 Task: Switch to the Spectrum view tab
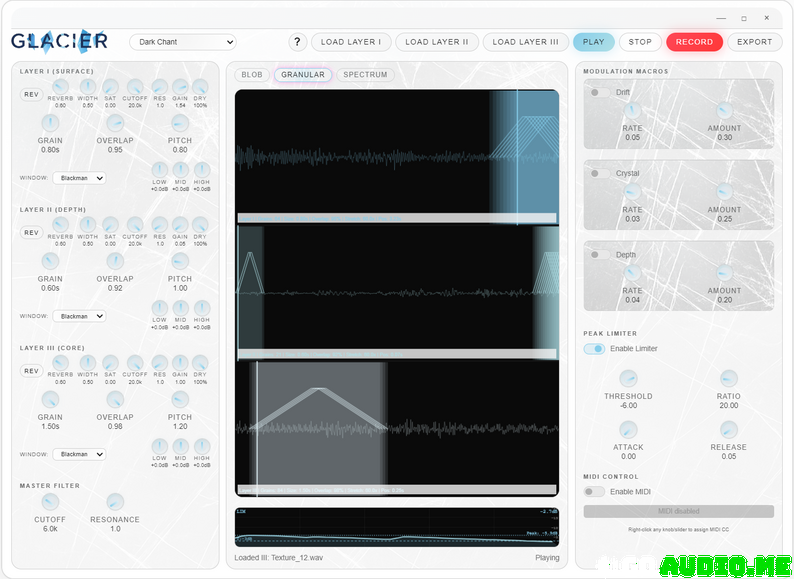364,75
